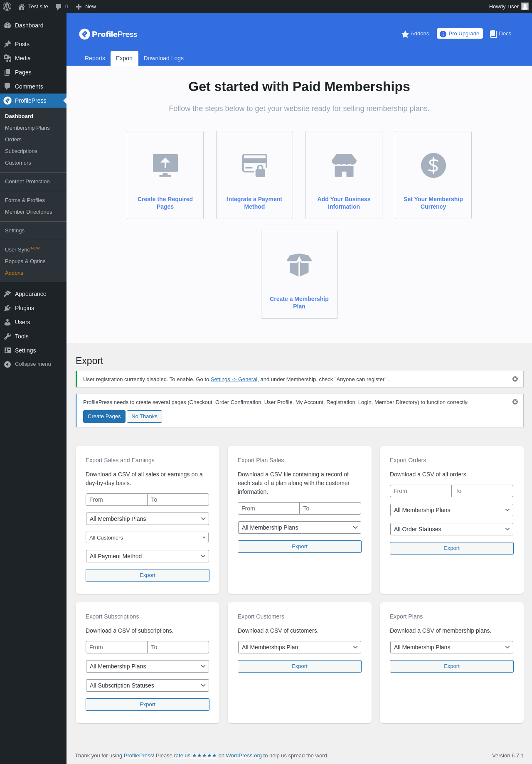Dismiss the create pages notice

(515, 402)
